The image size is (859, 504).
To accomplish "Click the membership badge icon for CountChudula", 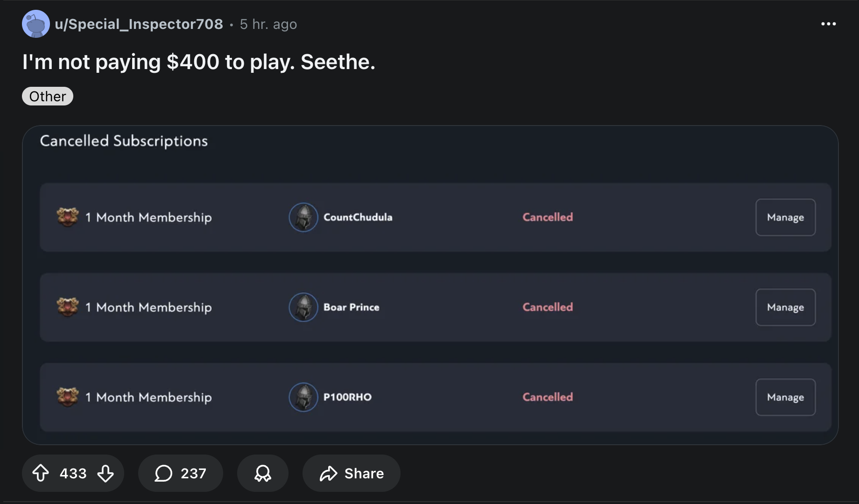I will [x=68, y=217].
